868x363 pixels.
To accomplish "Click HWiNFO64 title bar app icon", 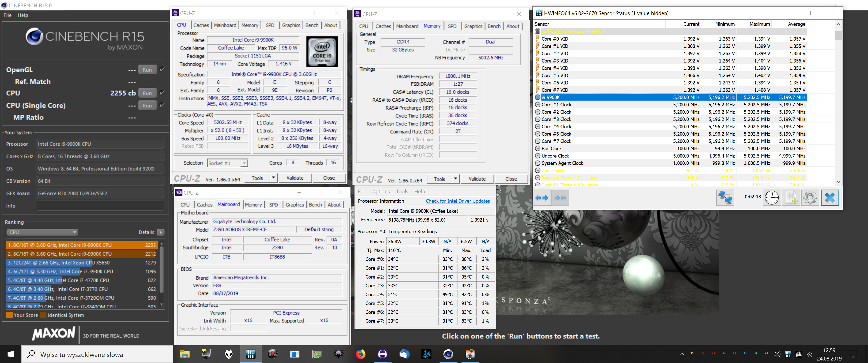I will [x=539, y=13].
